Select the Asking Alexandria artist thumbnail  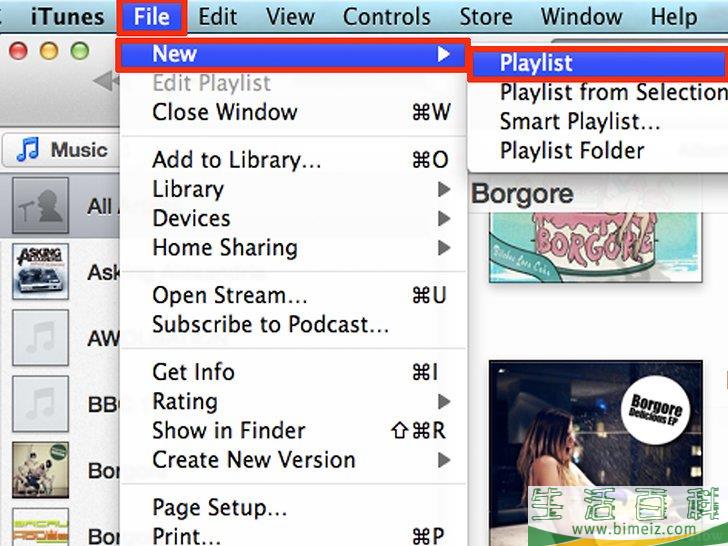(x=40, y=271)
